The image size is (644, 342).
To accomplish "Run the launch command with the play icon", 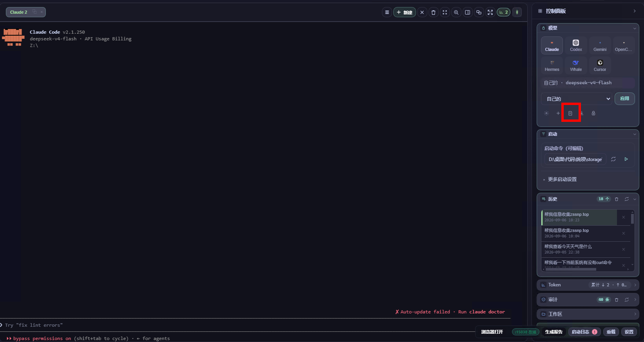I will point(626,159).
